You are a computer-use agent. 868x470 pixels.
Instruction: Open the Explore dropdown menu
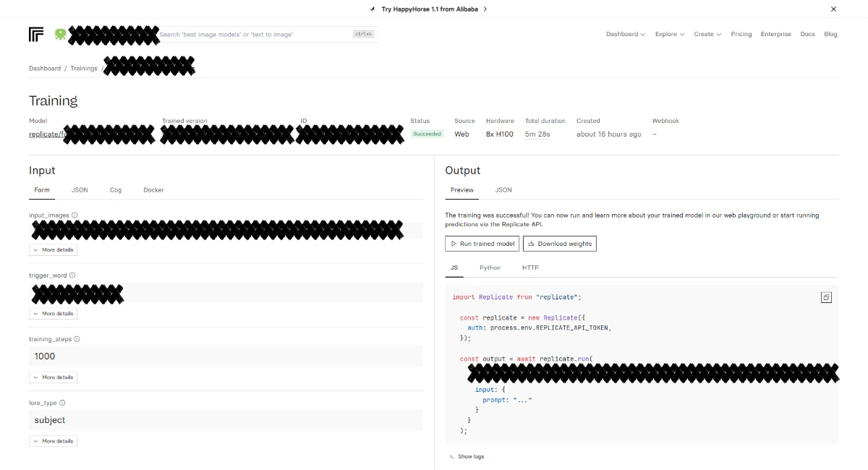click(x=670, y=34)
